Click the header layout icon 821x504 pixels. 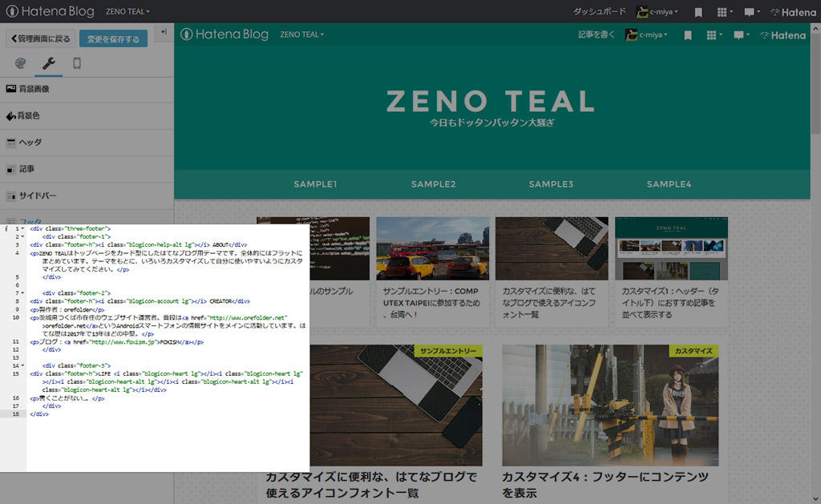(11, 143)
